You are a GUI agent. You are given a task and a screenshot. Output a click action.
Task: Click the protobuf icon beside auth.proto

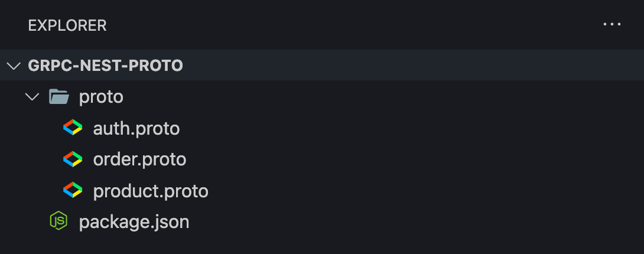tap(73, 128)
